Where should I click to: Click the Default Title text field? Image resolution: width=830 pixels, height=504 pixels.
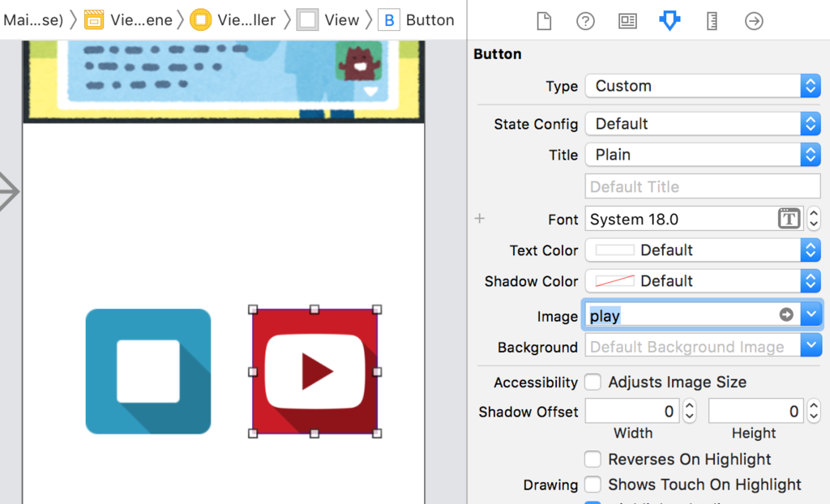click(703, 186)
